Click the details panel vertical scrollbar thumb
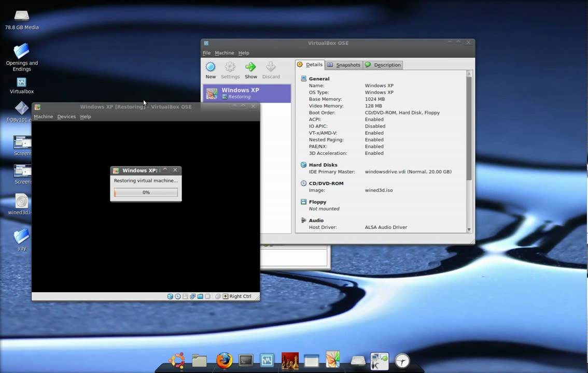The height and width of the screenshot is (373, 588). pyautogui.click(x=469, y=128)
